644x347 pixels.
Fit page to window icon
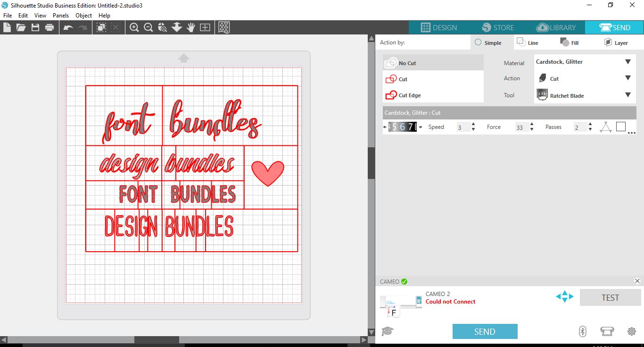[x=205, y=27]
